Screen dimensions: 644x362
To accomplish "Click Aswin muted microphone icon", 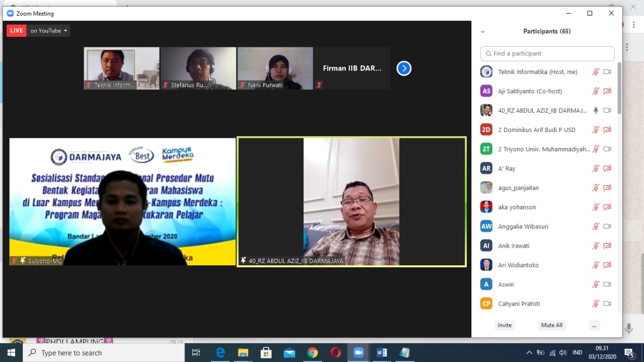I will 596,284.
